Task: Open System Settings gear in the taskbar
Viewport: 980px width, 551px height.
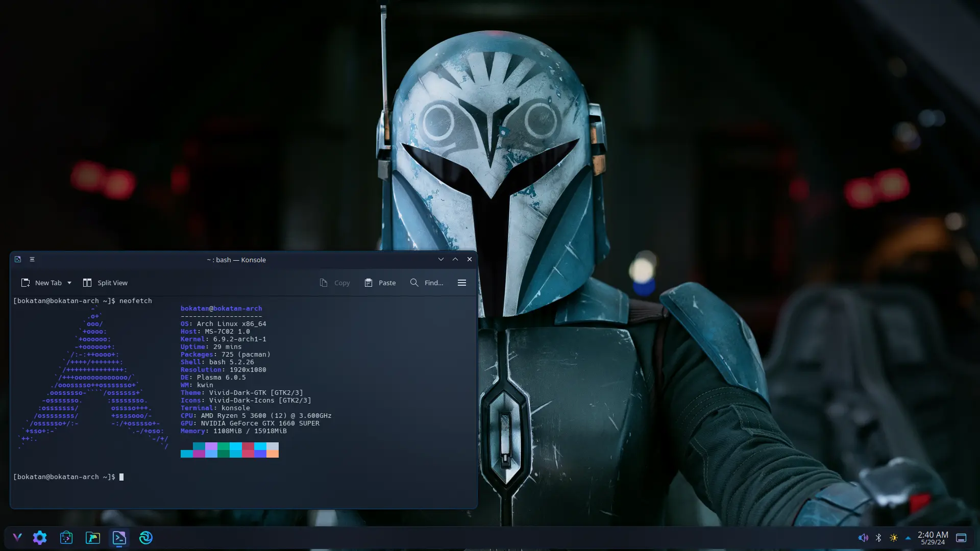Action: pos(40,537)
